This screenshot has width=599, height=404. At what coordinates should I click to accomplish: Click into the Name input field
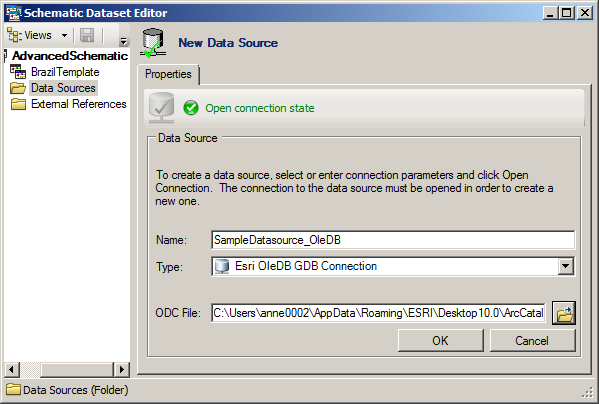[x=393, y=240]
